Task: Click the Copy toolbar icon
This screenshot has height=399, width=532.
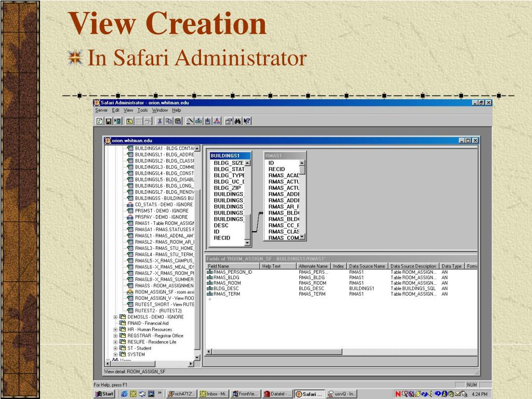Action: [x=169, y=121]
